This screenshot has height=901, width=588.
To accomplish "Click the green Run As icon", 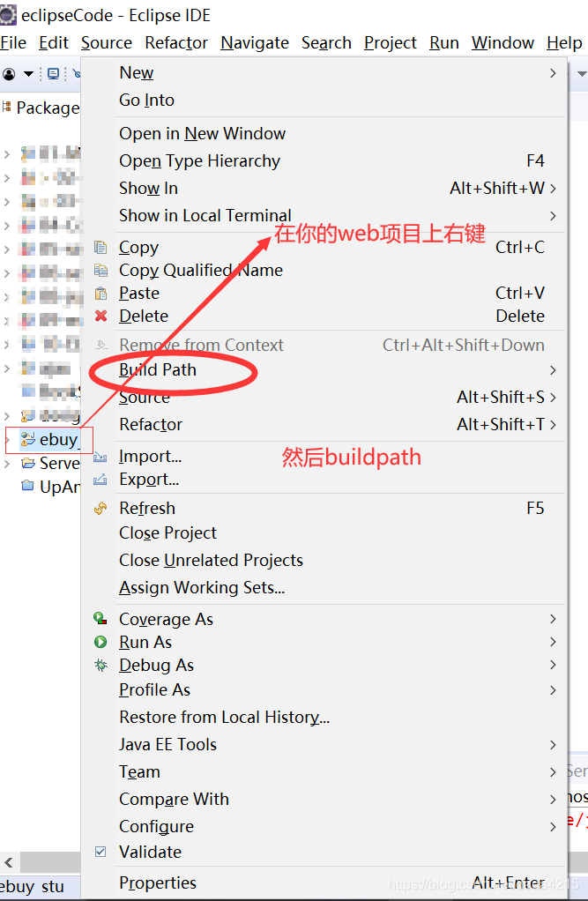I will pyautogui.click(x=100, y=642).
